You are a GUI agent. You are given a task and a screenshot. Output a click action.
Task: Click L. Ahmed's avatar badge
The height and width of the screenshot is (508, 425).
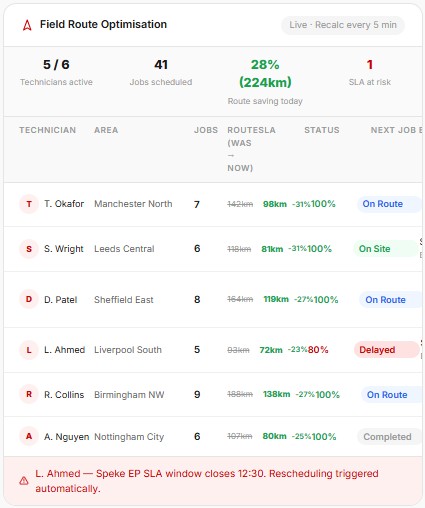pos(29,350)
